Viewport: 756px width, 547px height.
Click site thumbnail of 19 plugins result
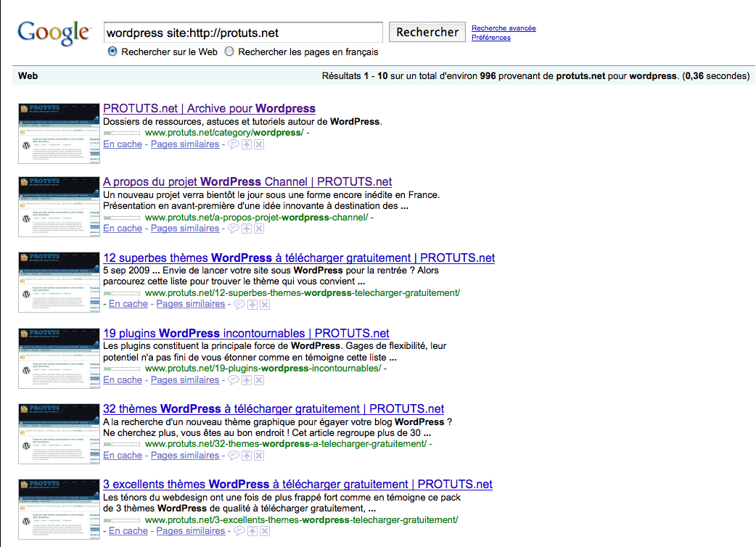[59, 358]
